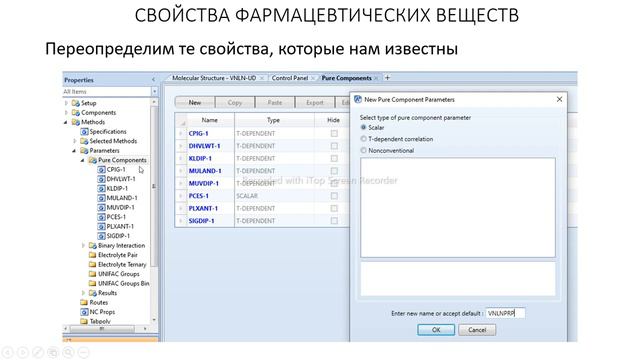This screenshot has width=640, height=360.
Task: Click the NC Props form icon
Action: [84, 312]
